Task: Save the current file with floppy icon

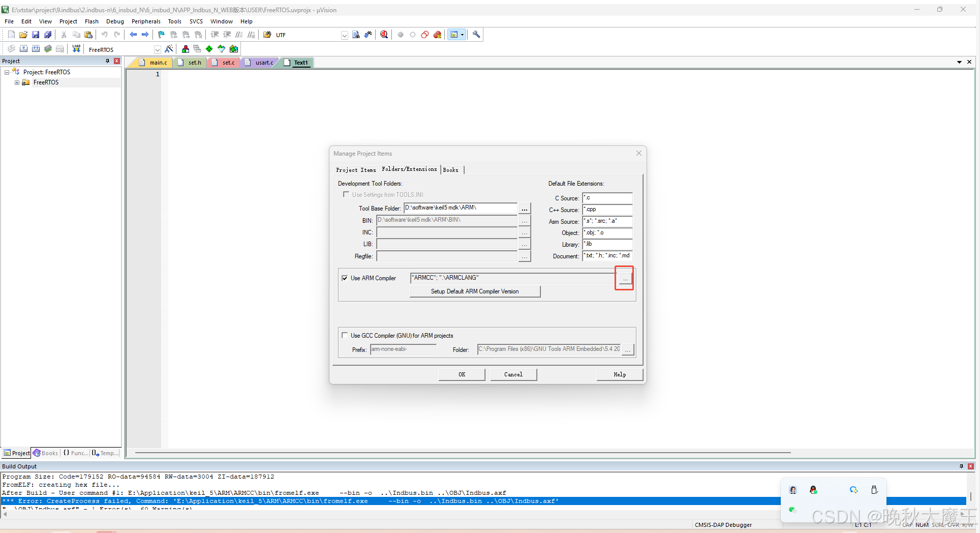Action: [x=36, y=35]
